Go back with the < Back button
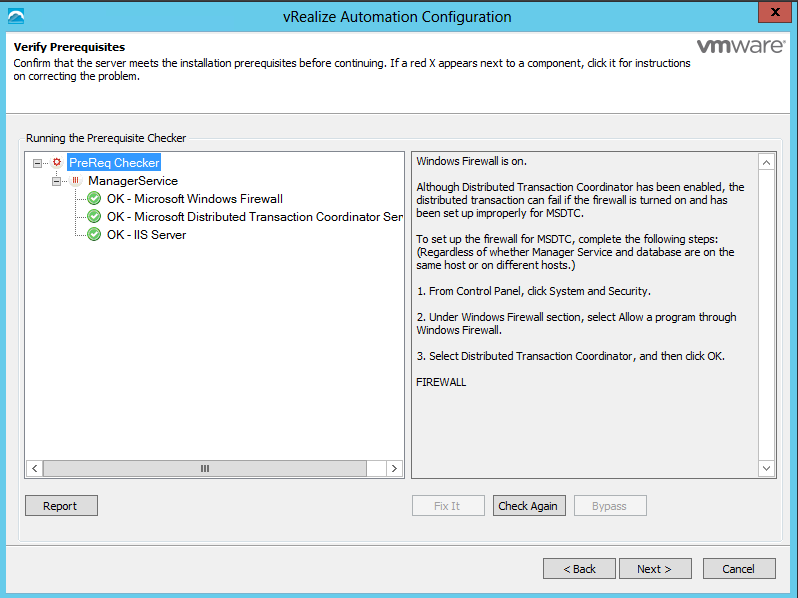Screen dimensions: 798x598 pyautogui.click(x=579, y=568)
